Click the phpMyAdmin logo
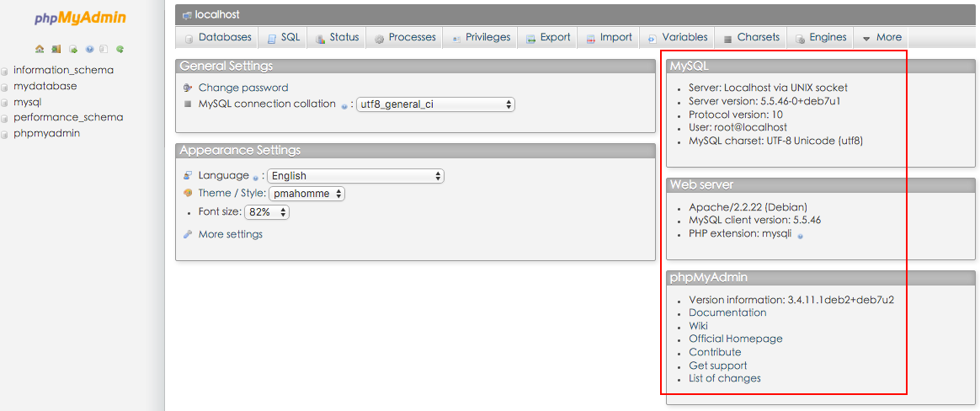 tap(80, 19)
